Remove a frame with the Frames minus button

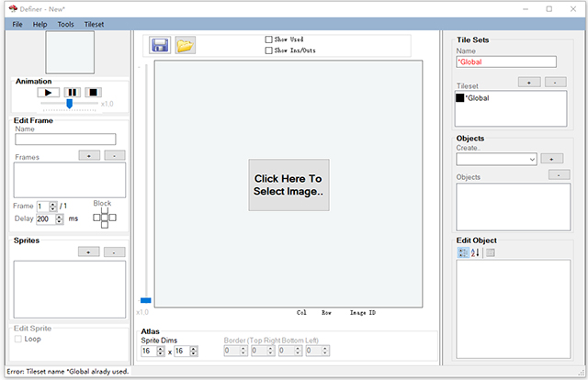pos(114,155)
